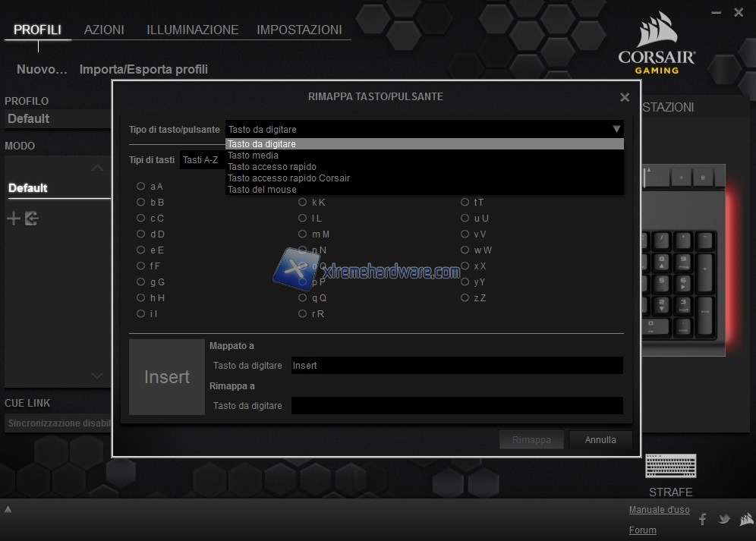Open Corsair's Facebook page icon
The height and width of the screenshot is (541, 756).
[702, 519]
